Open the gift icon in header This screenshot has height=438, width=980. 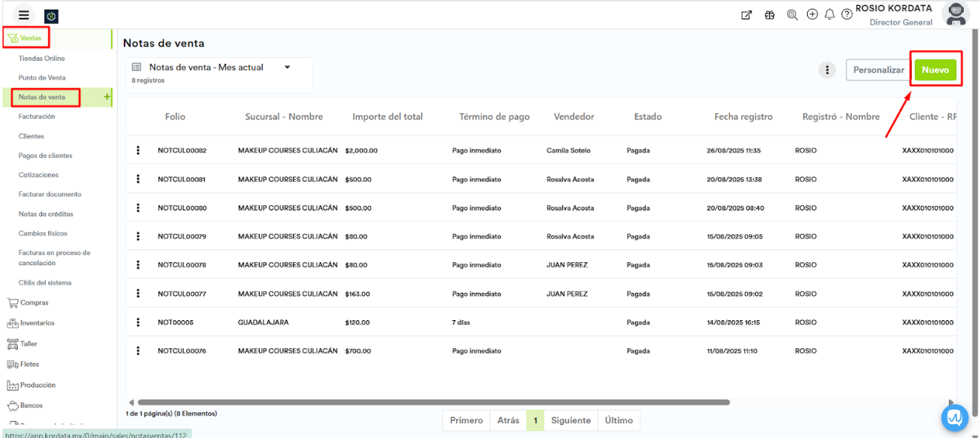click(769, 15)
